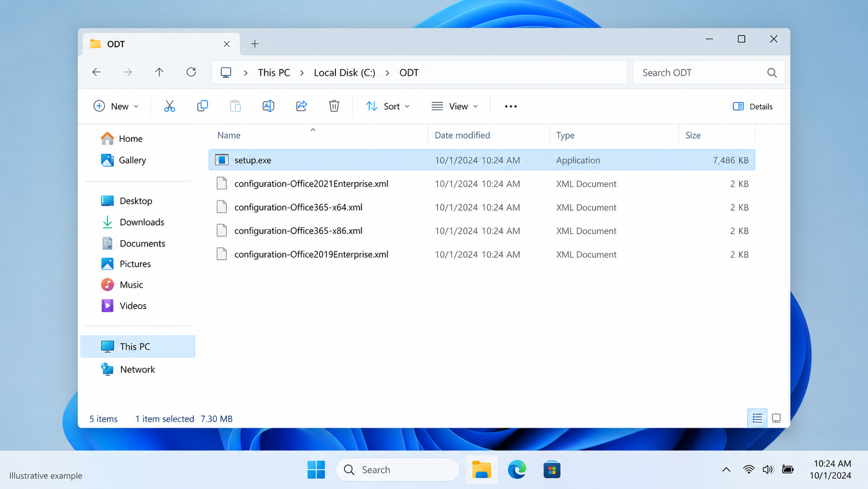Click the Share icon in toolbar

tap(301, 106)
